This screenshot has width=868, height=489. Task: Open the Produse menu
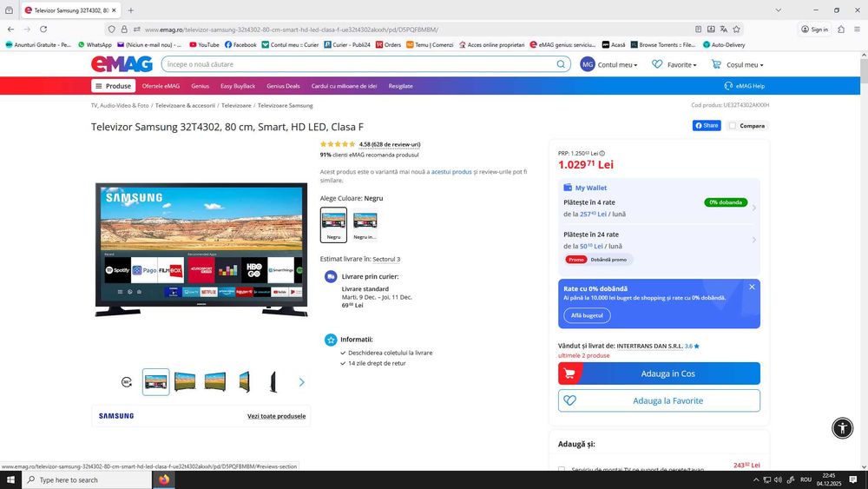pyautogui.click(x=114, y=86)
